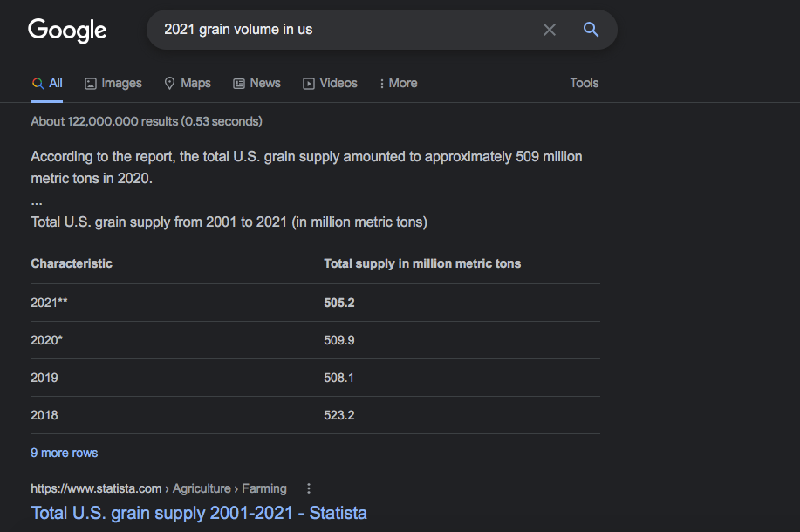Open Total U.S. grain supply Statista link
Screen dimensions: 800x532
(199, 513)
